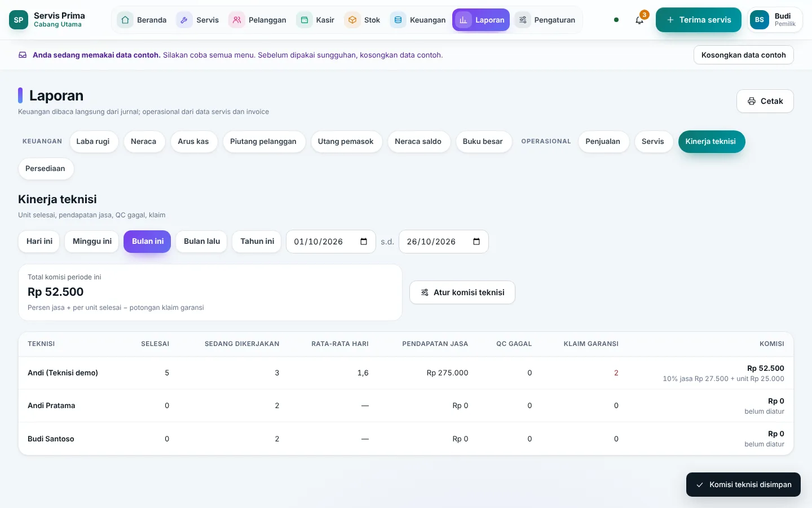812x508 pixels.
Task: Click the Pelanggan people icon
Action: click(x=236, y=20)
